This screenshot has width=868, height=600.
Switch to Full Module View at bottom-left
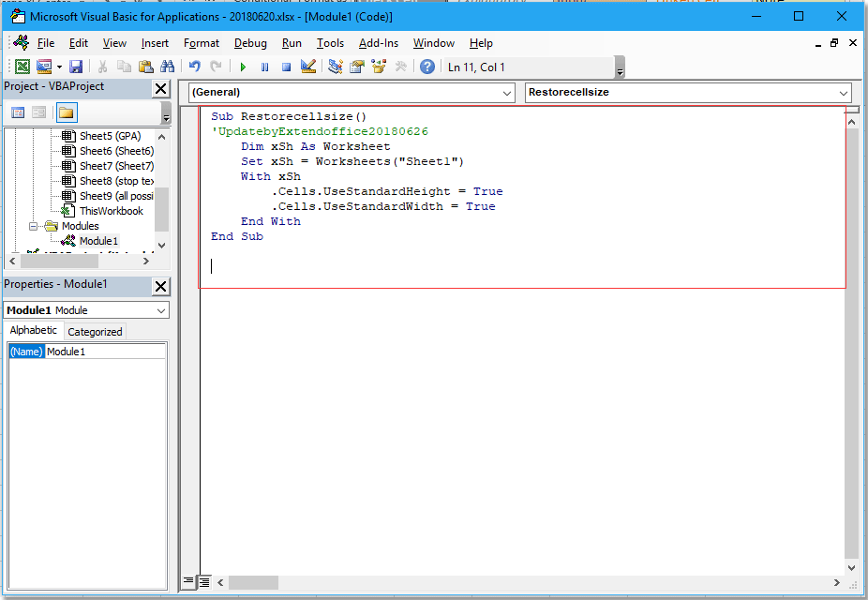click(x=204, y=581)
